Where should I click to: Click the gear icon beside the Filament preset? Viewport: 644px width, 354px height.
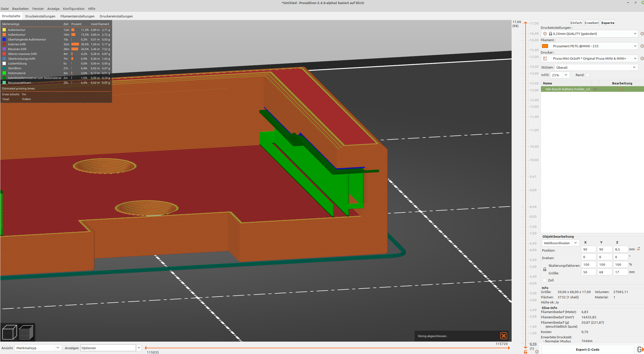(x=642, y=46)
